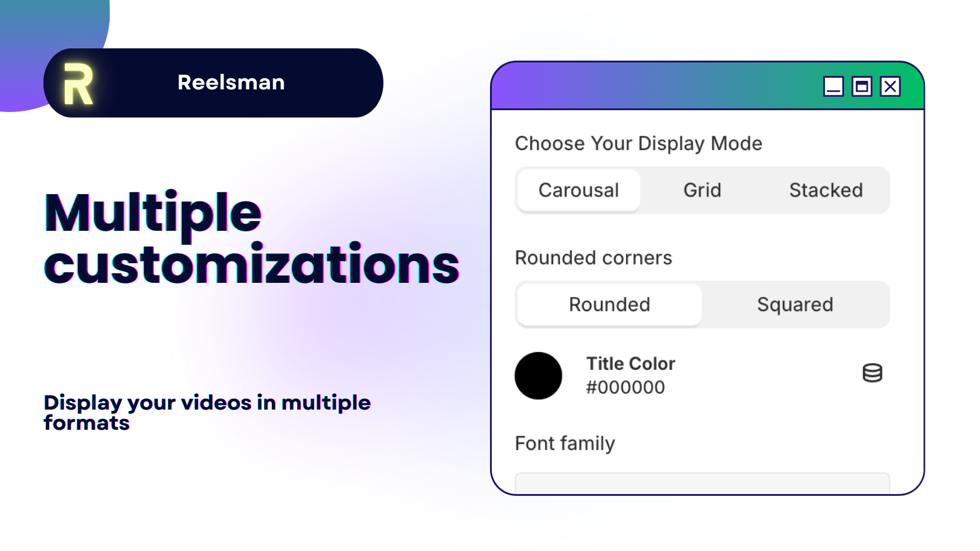Click the X close icon of the preview window
This screenshot has height=551, width=980.
889,87
